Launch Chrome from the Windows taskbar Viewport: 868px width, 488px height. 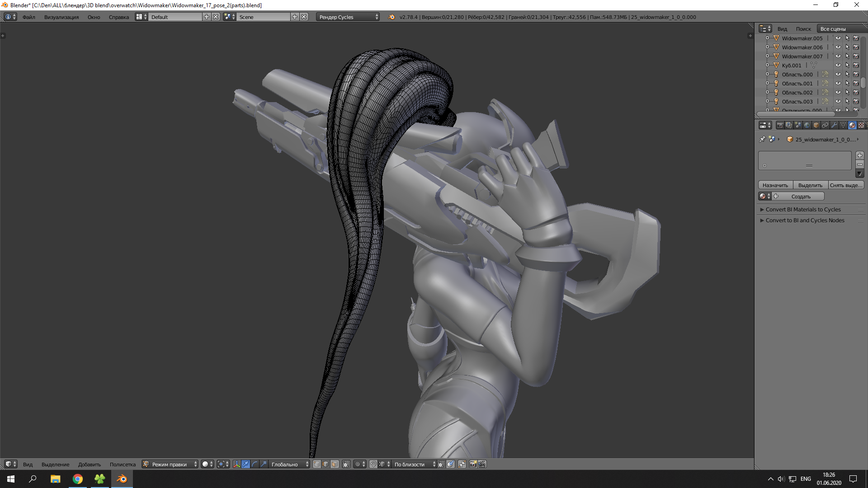[x=78, y=479]
